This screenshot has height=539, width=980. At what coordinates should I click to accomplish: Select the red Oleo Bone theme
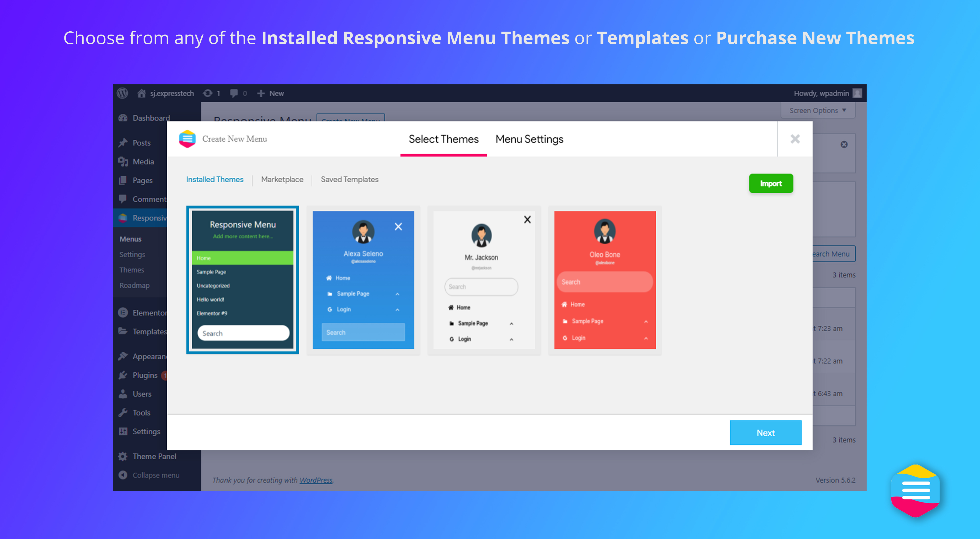605,280
